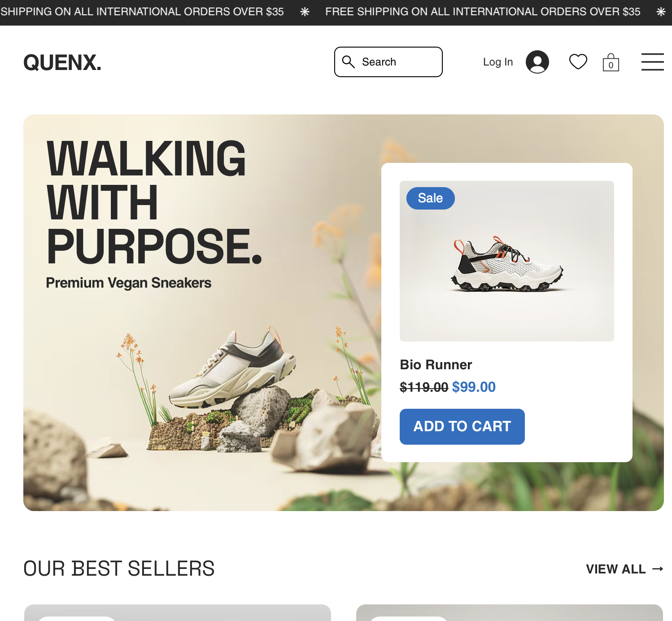This screenshot has height=621, width=672.
Task: Click the $99.00 sale price
Action: [x=474, y=387]
